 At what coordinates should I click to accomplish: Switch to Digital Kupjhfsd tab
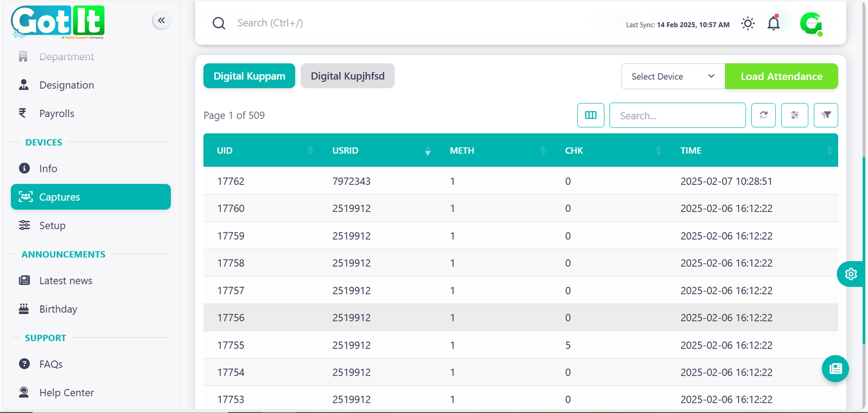pos(347,76)
